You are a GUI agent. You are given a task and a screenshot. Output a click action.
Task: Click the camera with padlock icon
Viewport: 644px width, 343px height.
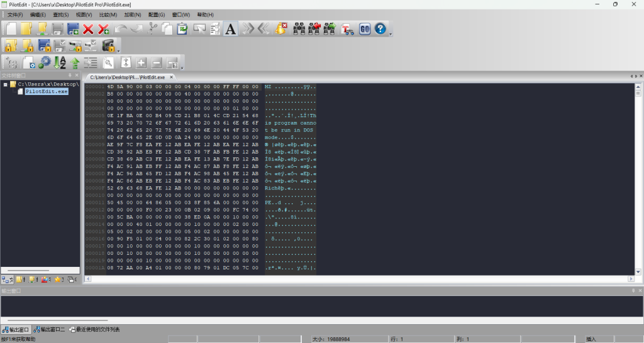pos(108,45)
